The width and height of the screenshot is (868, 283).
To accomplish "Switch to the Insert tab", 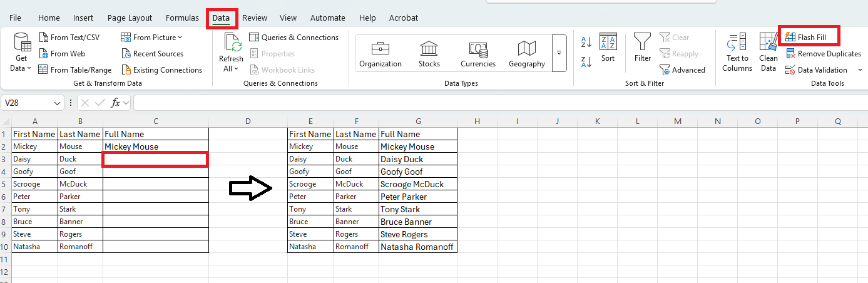I will 83,18.
